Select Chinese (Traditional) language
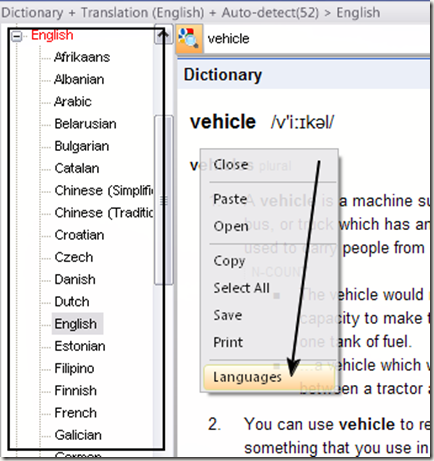The height and width of the screenshot is (461, 434). [x=104, y=213]
